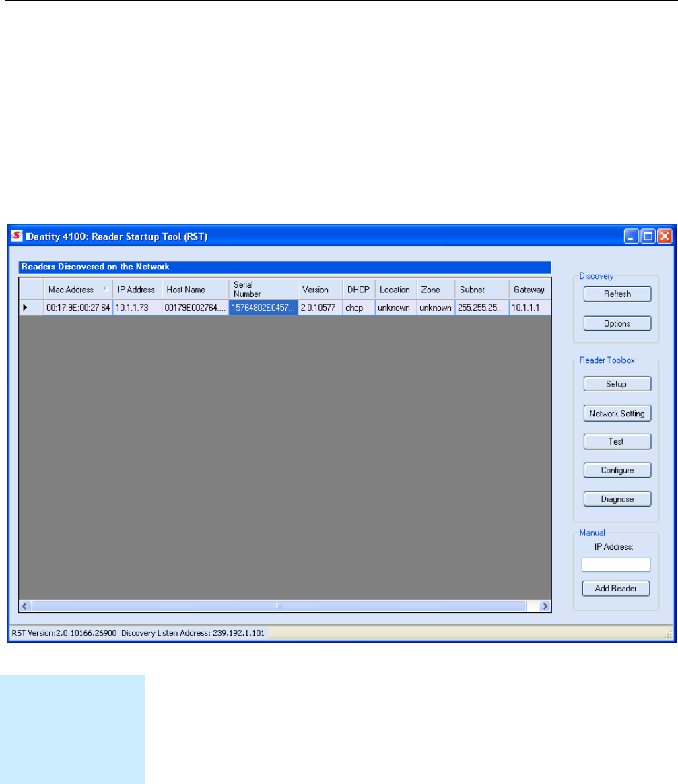Open the Discovery Options button
This screenshot has height=784, width=678.
click(x=617, y=323)
